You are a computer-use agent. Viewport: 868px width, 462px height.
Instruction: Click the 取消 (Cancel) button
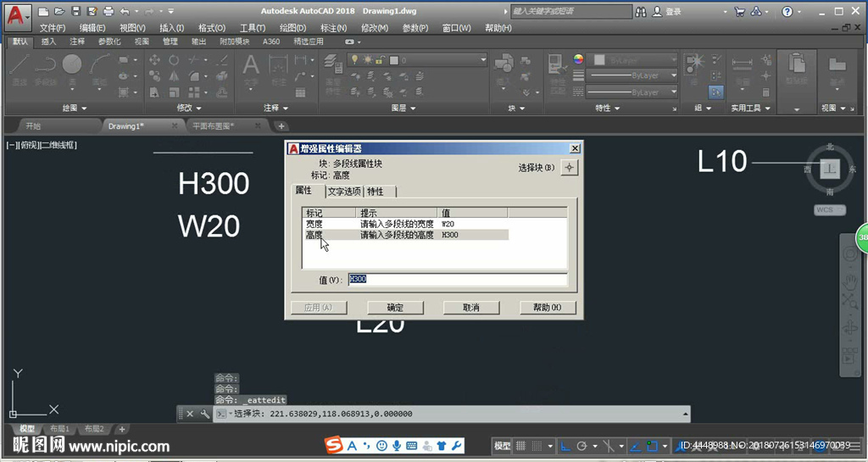point(471,307)
